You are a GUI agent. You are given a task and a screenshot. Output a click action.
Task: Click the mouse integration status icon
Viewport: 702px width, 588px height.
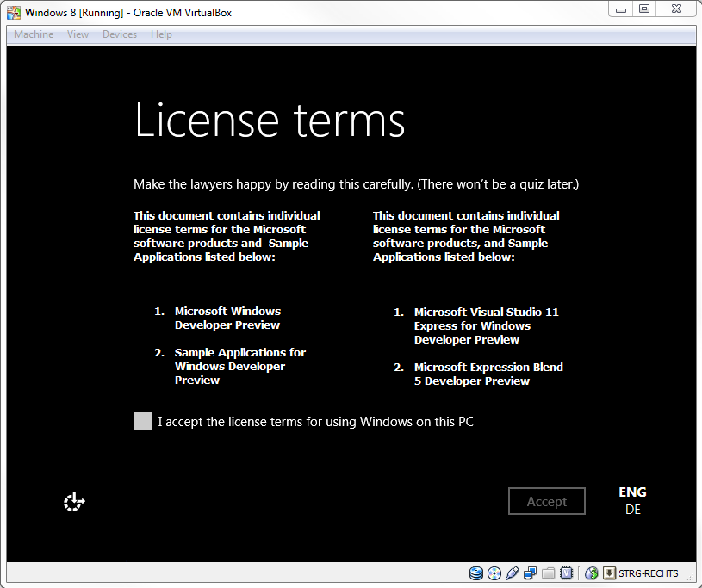[592, 573]
